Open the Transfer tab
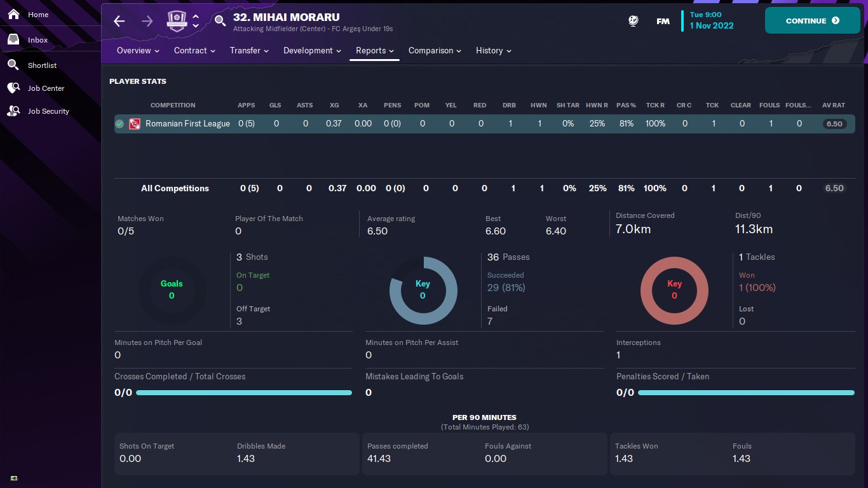Screen dimensions: 868x488 click(249, 51)
